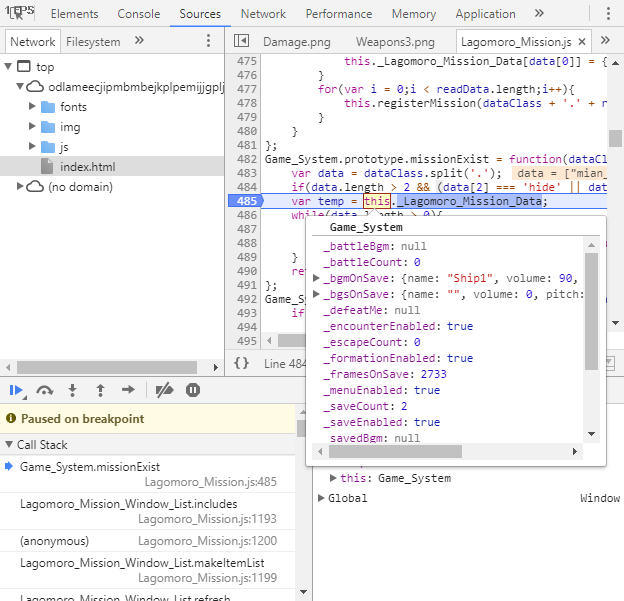
Task: Toggle pause on exceptions button
Action: click(x=193, y=390)
